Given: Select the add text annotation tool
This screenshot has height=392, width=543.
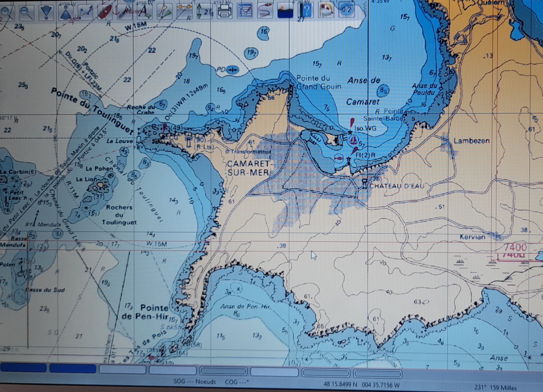Looking at the screenshot, I should pyautogui.click(x=145, y=12).
